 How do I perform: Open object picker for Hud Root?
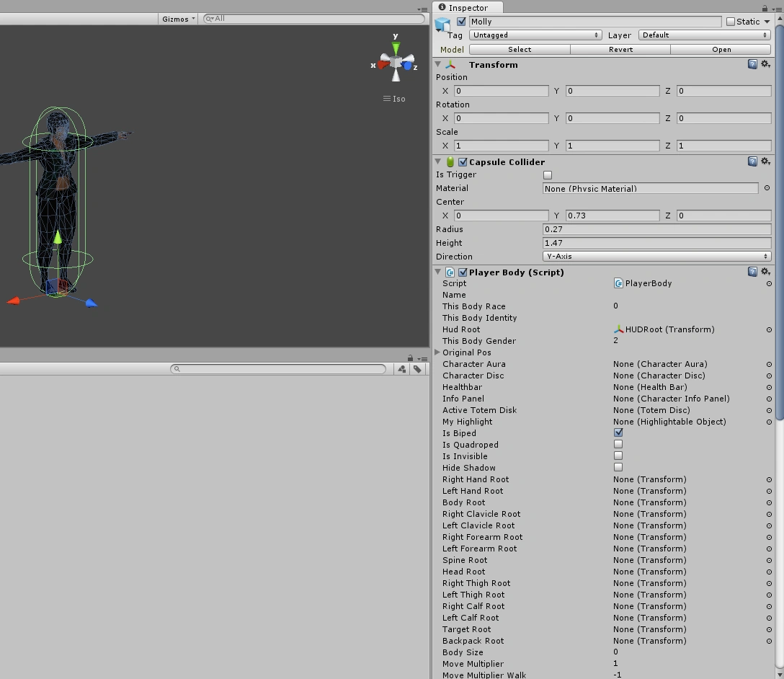(x=769, y=330)
